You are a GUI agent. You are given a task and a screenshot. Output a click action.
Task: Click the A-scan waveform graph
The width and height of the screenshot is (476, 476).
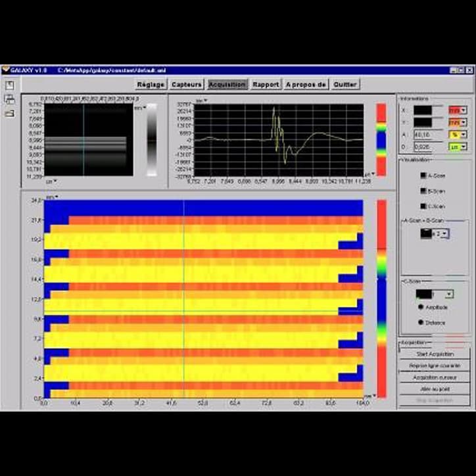279,140
